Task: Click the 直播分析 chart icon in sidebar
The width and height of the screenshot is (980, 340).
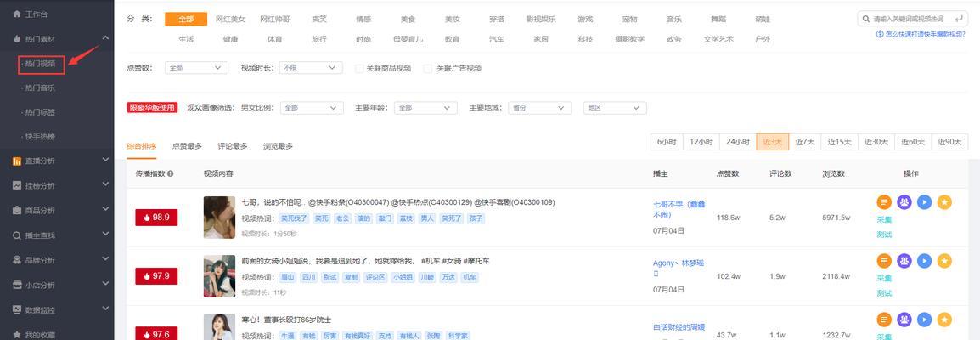Action: pyautogui.click(x=17, y=161)
